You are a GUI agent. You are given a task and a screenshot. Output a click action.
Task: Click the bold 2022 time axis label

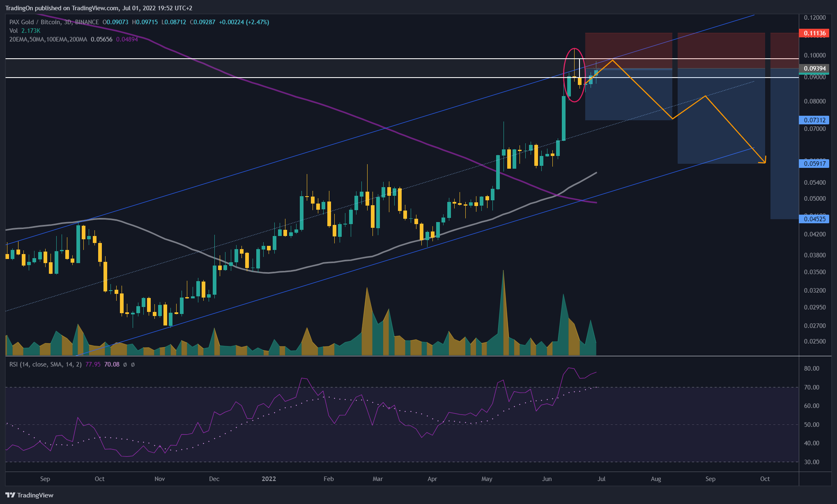pos(269,479)
